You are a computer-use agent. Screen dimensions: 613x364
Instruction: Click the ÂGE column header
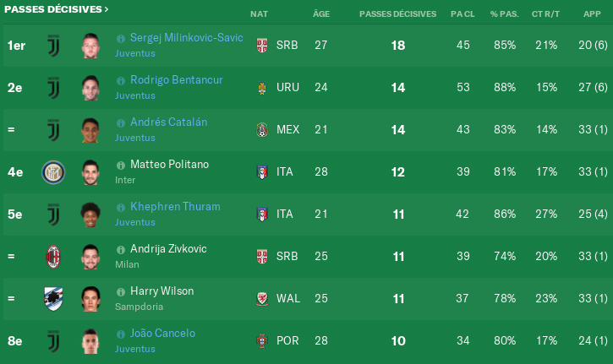click(x=321, y=14)
